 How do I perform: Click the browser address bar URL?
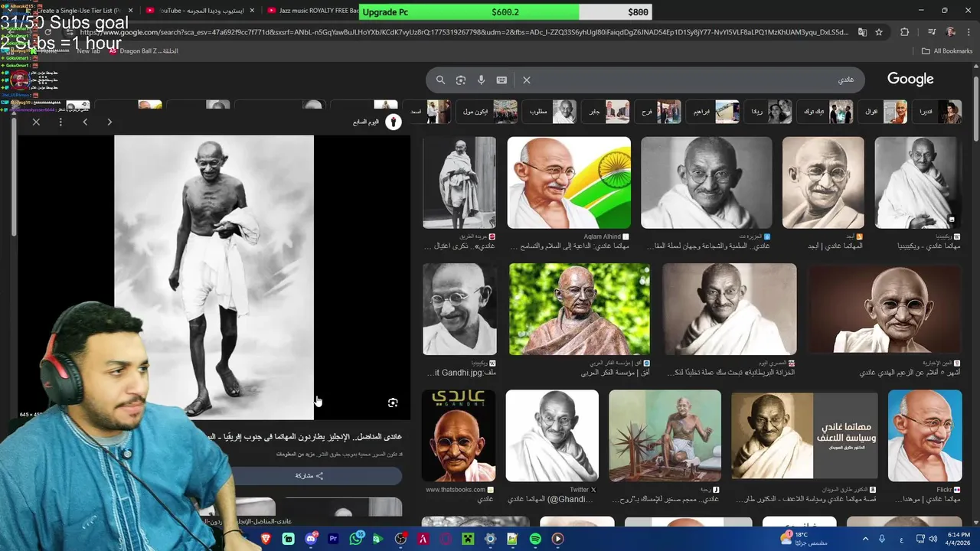pos(463,32)
